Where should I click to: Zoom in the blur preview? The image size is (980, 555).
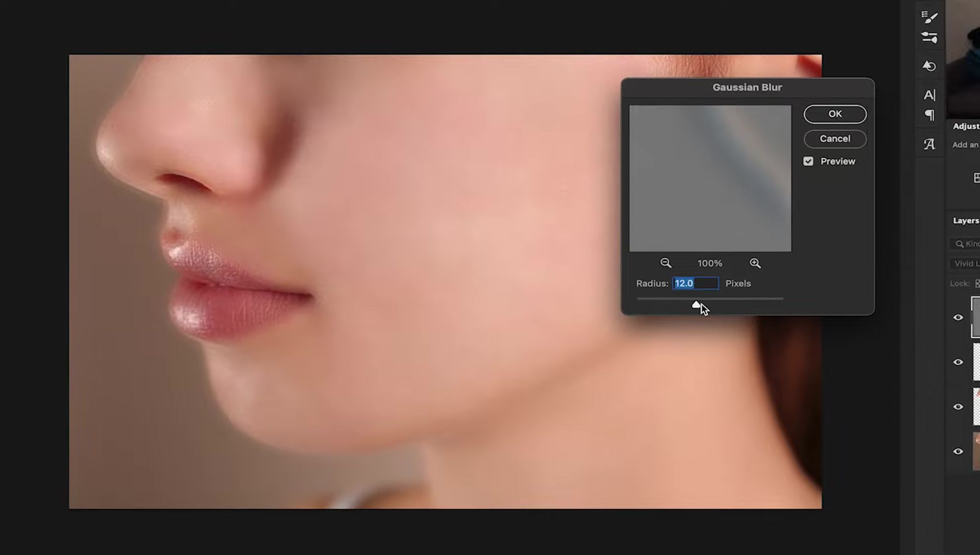(755, 263)
